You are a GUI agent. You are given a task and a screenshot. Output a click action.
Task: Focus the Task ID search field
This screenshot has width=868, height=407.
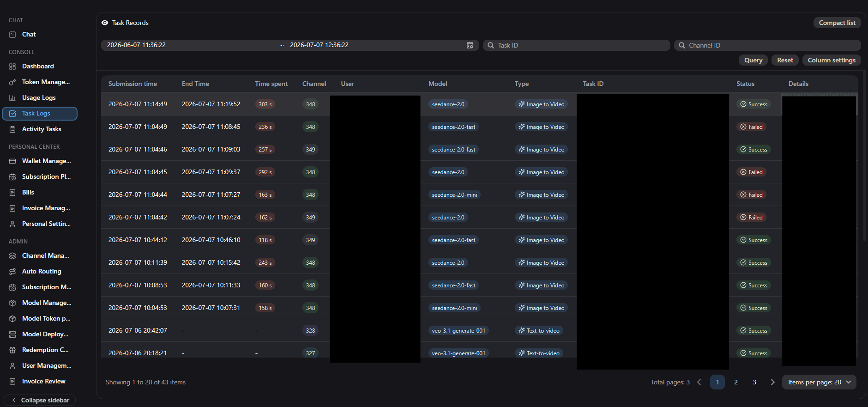(x=577, y=45)
